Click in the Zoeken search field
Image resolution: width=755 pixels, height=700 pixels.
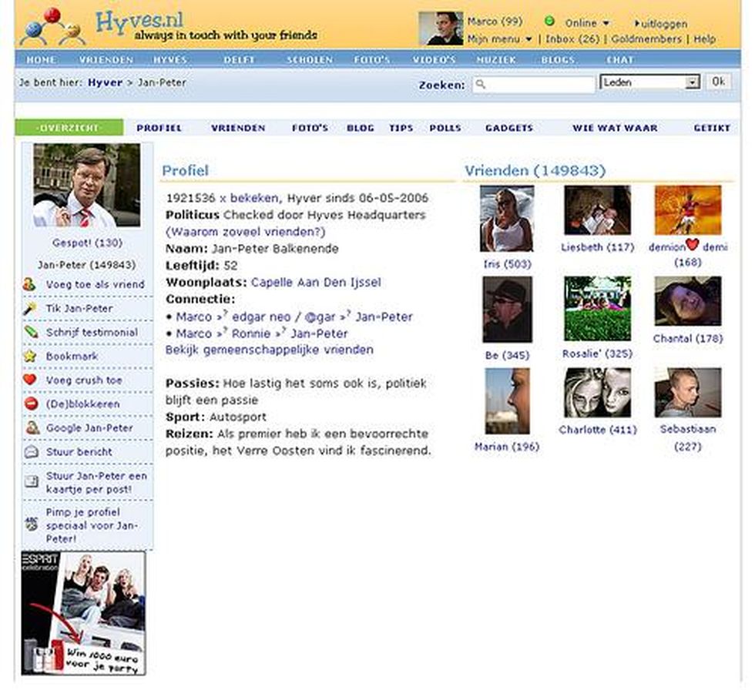pyautogui.click(x=533, y=84)
